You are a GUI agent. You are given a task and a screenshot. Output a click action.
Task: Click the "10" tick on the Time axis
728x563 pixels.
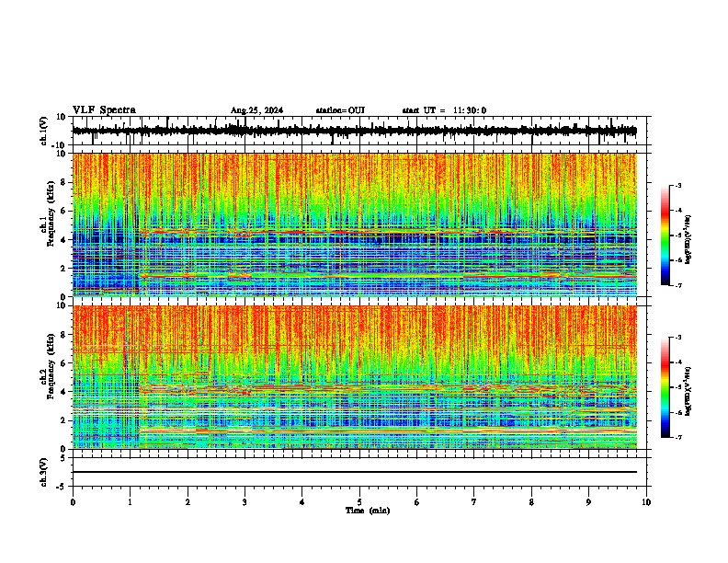click(646, 502)
